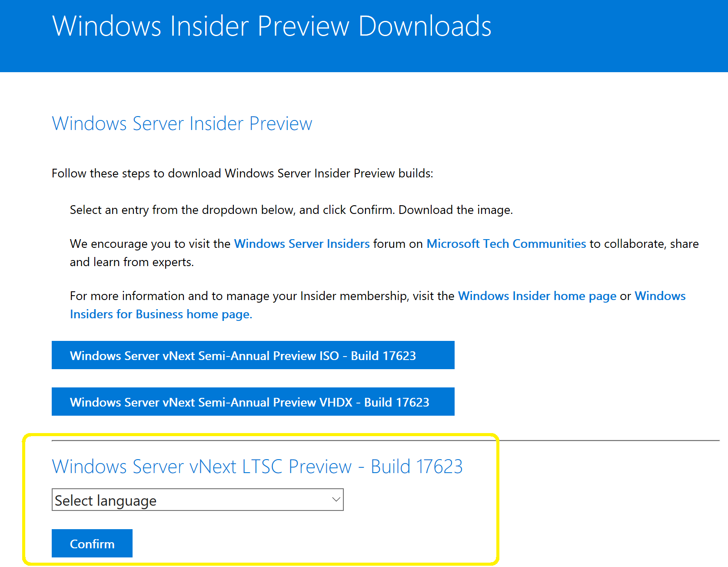Open the Windows Server Insiders forum link
The height and width of the screenshot is (567, 728).
click(x=302, y=243)
